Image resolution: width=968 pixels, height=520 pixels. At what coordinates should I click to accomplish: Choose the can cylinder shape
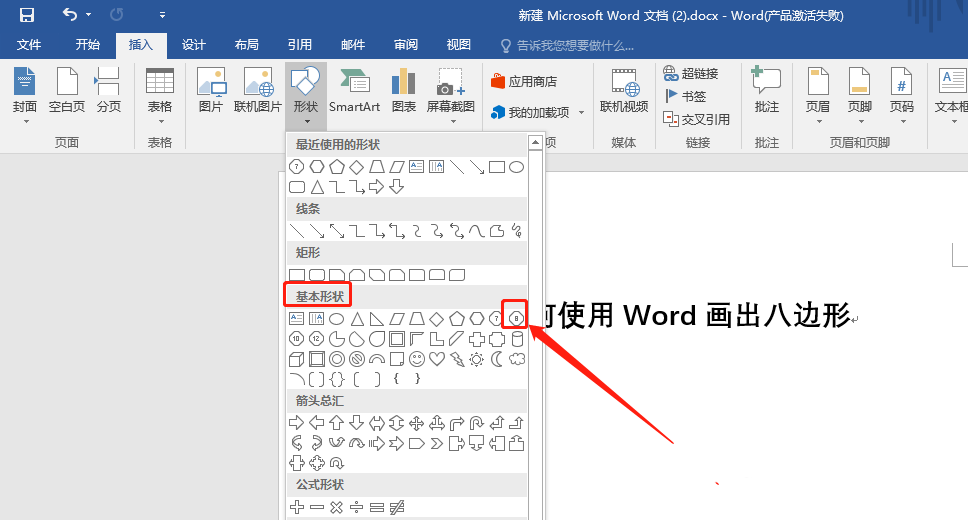pyautogui.click(x=517, y=339)
